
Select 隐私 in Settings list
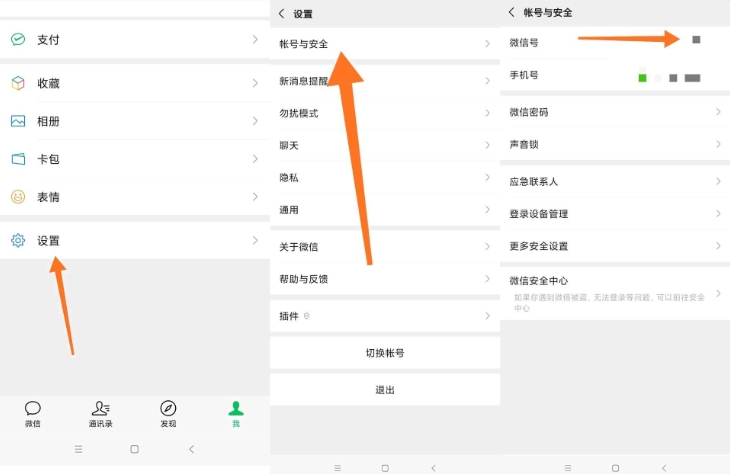[385, 177]
